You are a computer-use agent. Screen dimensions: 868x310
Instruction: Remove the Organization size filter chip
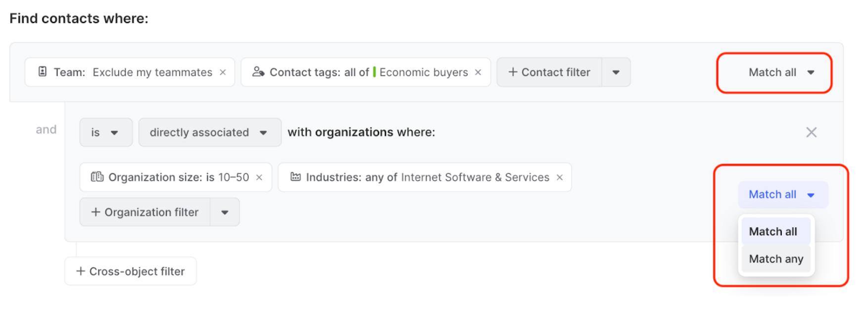tap(259, 177)
